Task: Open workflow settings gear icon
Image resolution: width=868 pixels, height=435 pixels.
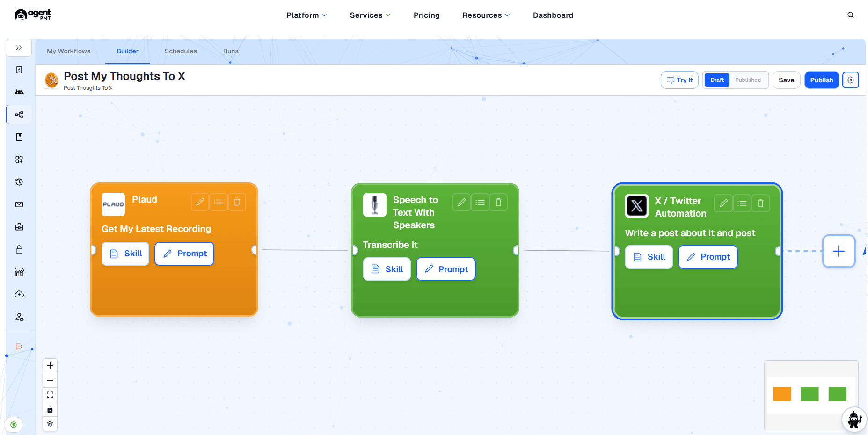Action: (x=851, y=80)
